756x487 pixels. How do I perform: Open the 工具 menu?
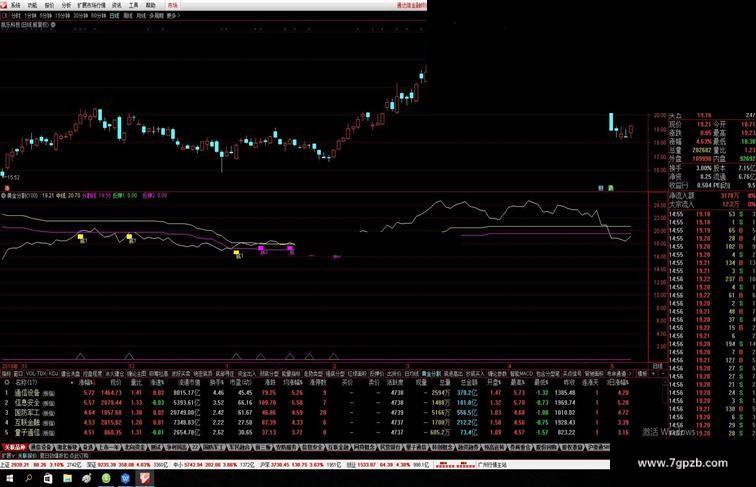(x=134, y=5)
